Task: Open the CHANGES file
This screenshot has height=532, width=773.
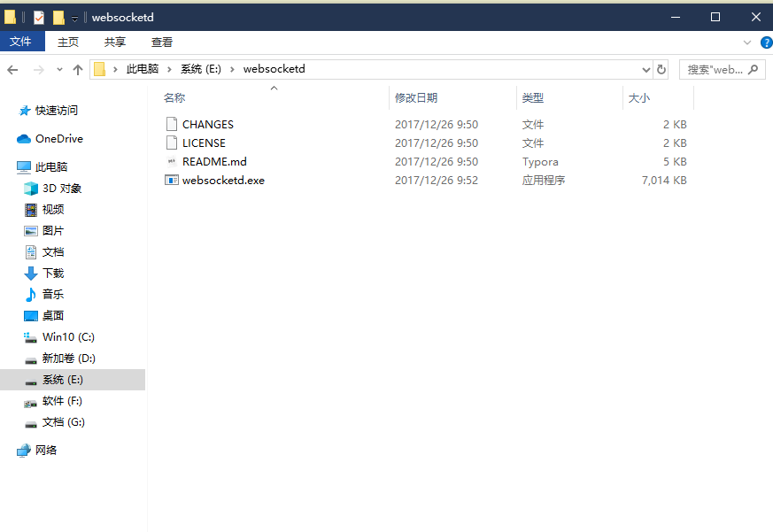Action: pyautogui.click(x=205, y=124)
